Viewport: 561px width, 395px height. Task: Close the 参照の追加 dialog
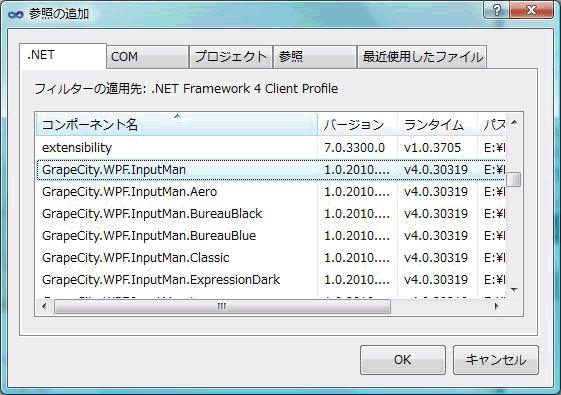[x=531, y=10]
